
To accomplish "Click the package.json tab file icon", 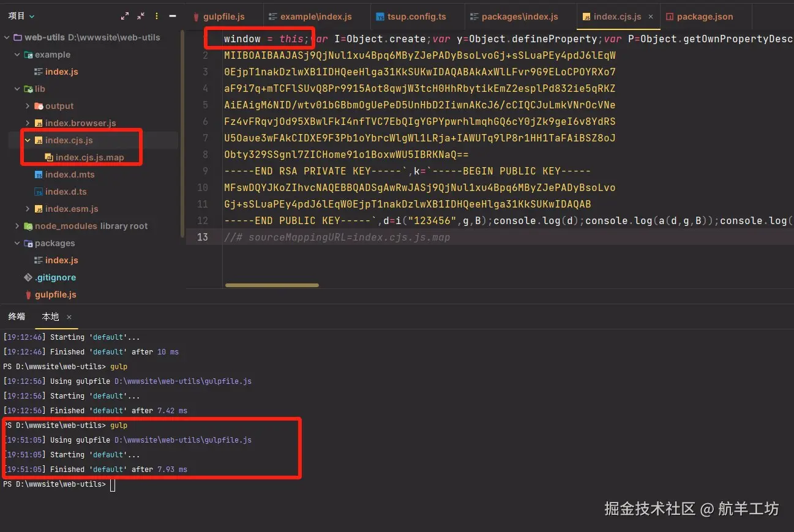I will 670,17.
